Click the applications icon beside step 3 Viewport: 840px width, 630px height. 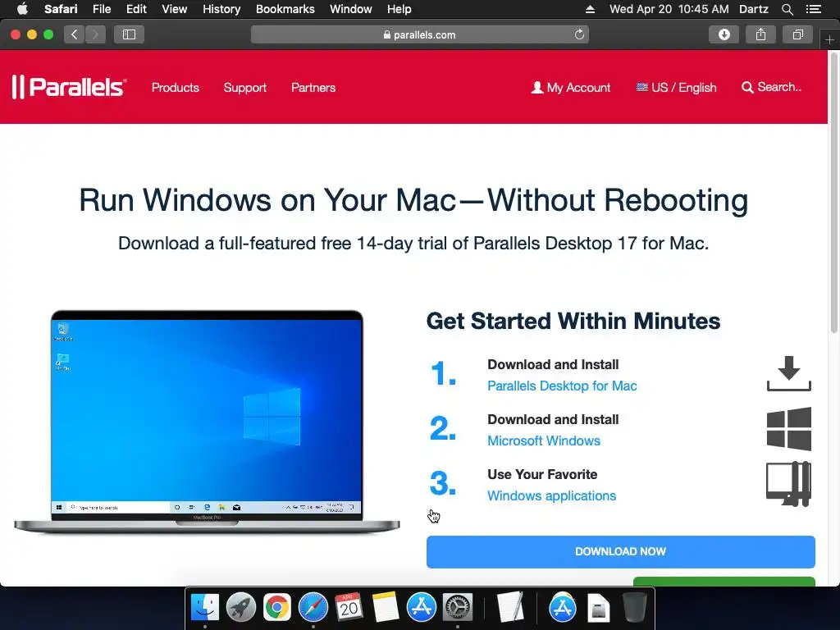click(789, 484)
